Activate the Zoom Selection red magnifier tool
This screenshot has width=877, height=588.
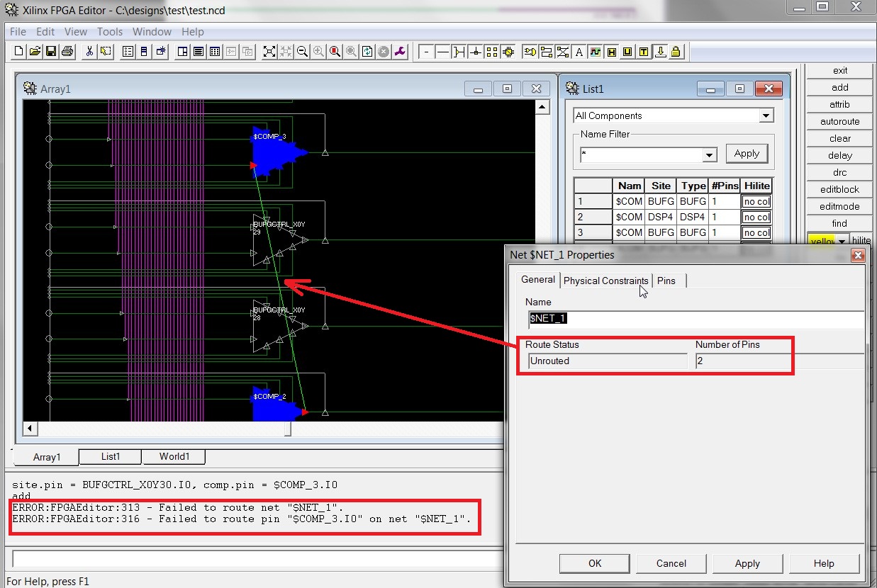click(x=335, y=52)
